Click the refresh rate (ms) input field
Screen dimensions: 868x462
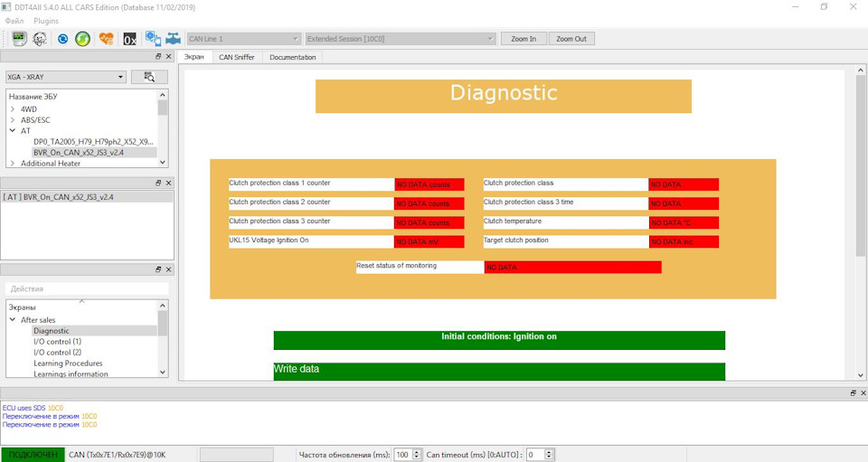tap(403, 455)
